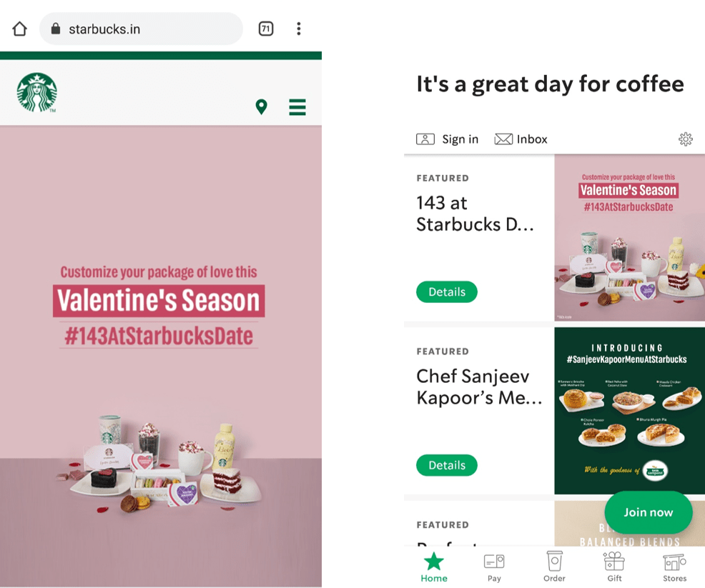Open the Inbox envelope icon
The height and width of the screenshot is (588, 705).
(503, 139)
